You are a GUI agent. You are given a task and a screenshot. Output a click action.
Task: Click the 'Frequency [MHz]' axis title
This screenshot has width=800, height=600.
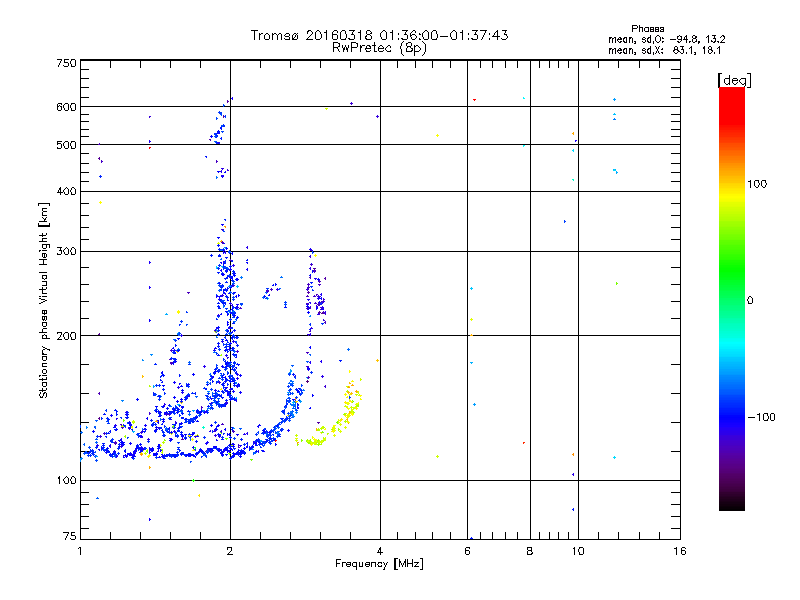379,564
